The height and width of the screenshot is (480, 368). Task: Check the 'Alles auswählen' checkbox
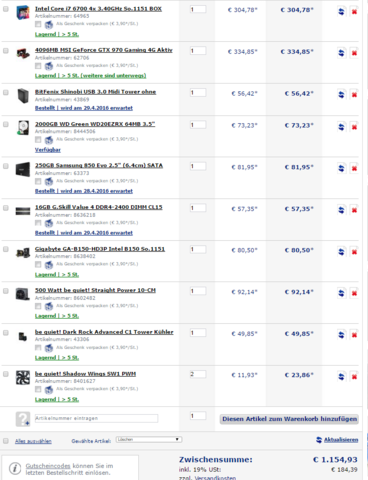pos(6,441)
